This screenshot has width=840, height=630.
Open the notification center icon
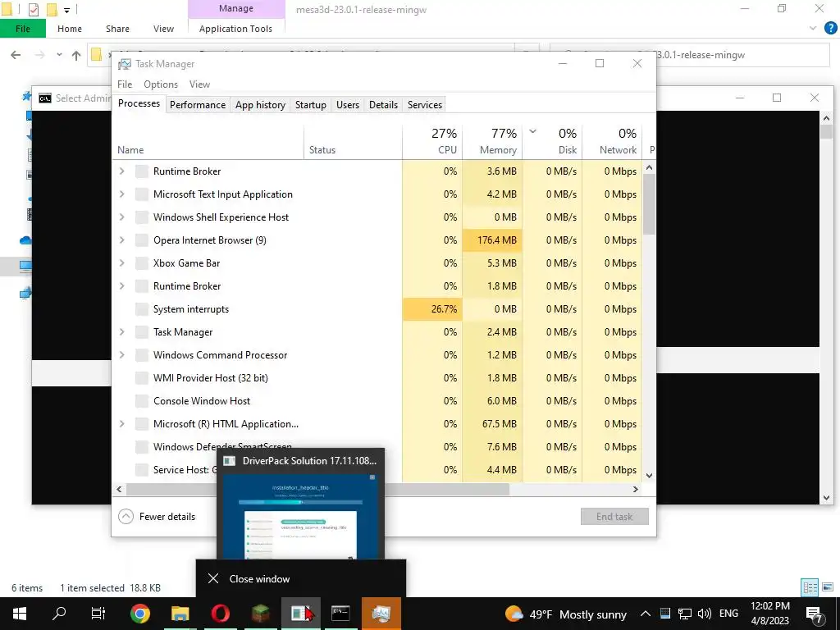[815, 615]
